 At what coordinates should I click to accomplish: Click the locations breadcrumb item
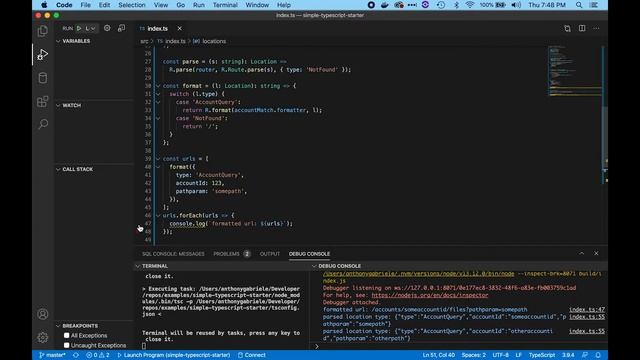coord(214,41)
